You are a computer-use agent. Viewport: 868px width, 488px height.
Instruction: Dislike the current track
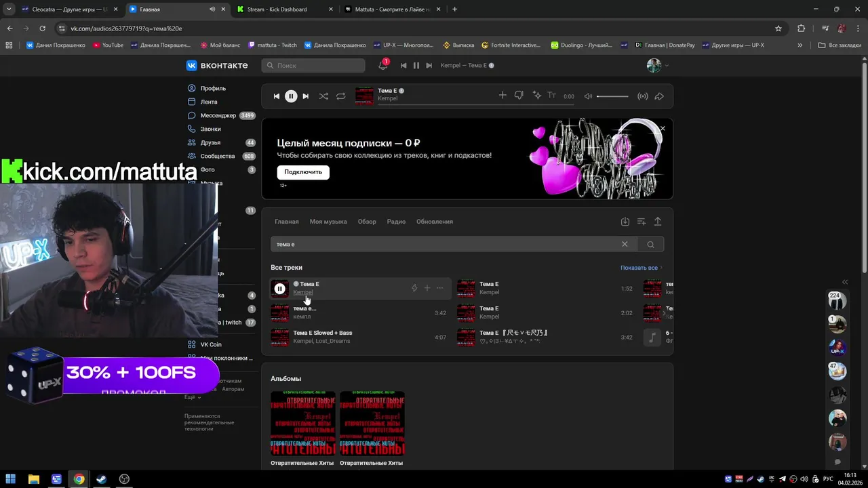click(519, 96)
